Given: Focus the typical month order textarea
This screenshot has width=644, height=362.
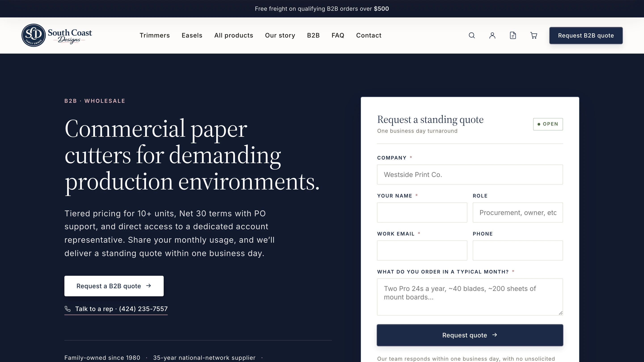Looking at the screenshot, I should [470, 297].
